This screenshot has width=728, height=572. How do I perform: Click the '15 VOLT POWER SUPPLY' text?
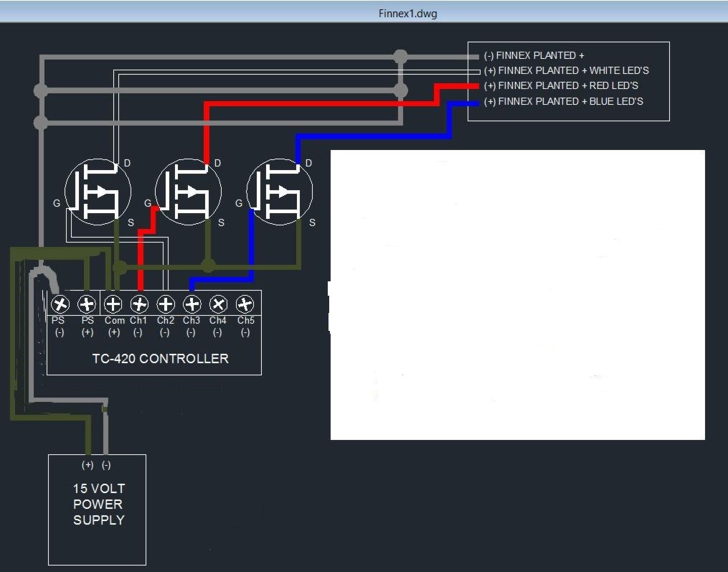(x=98, y=504)
